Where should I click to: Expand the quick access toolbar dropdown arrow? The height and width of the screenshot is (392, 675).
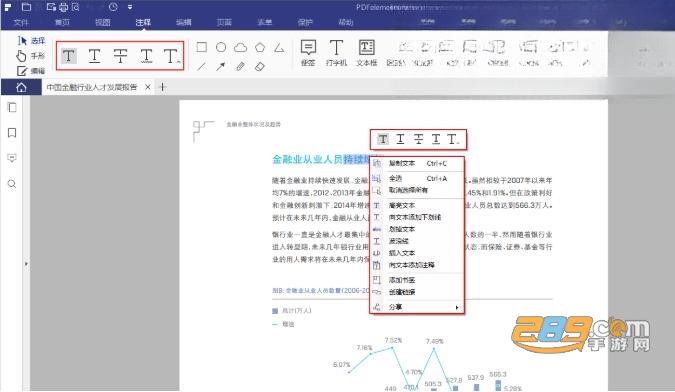pos(130,7)
